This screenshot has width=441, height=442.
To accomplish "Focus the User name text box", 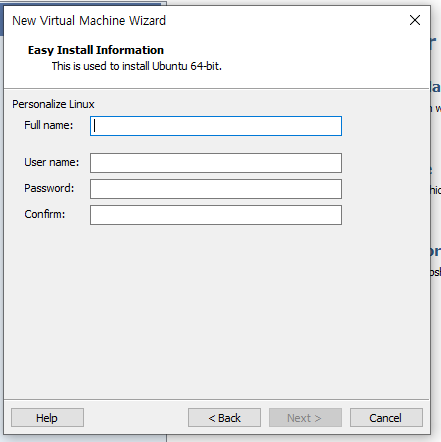I will click(x=216, y=163).
